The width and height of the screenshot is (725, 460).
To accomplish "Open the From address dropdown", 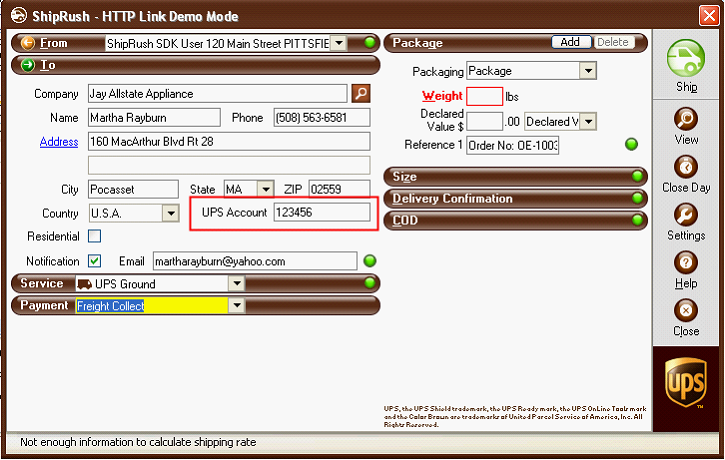I will click(x=339, y=43).
